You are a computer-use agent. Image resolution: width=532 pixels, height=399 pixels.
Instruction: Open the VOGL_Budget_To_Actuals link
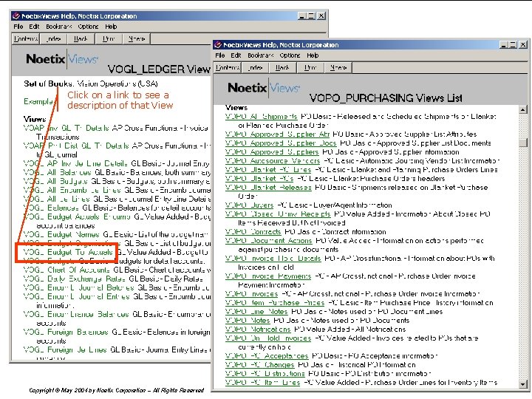click(68, 253)
